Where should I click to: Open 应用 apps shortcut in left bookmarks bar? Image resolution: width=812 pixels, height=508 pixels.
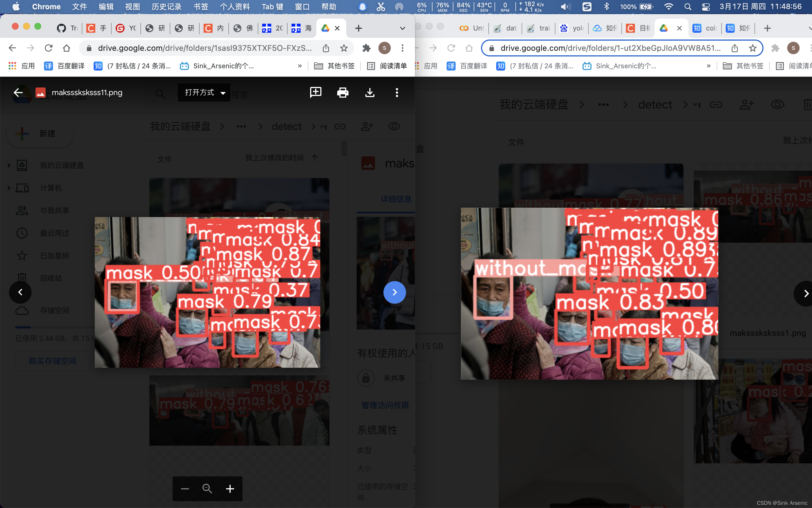tap(22, 66)
